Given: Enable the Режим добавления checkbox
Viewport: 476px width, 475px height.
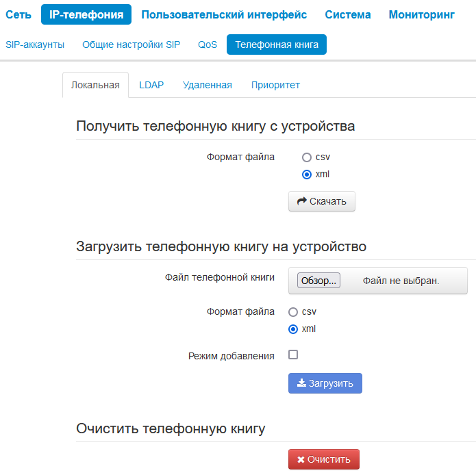Looking at the screenshot, I should 293,355.
